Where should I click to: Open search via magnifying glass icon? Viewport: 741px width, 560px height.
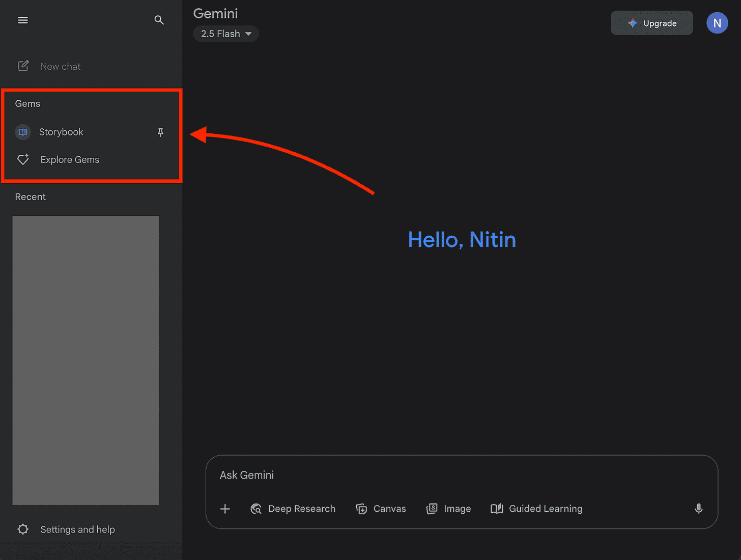pyautogui.click(x=159, y=20)
